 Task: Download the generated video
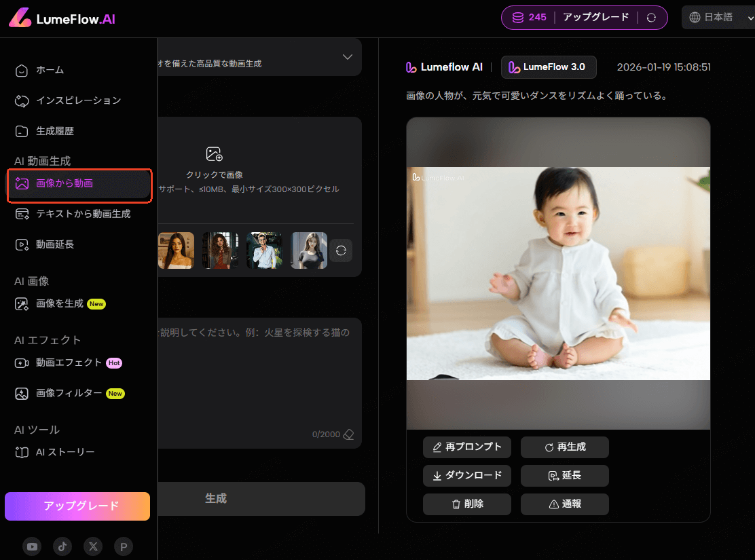[467, 476]
